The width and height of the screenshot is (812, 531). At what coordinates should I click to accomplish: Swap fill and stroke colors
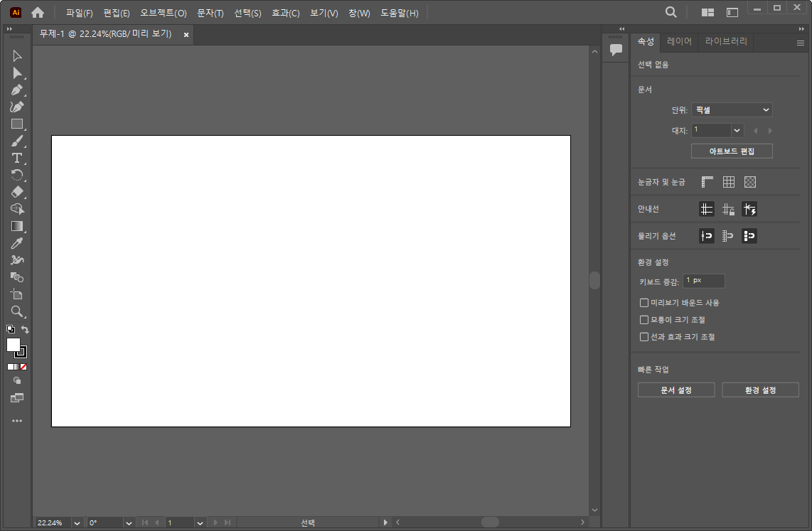tap(25, 329)
